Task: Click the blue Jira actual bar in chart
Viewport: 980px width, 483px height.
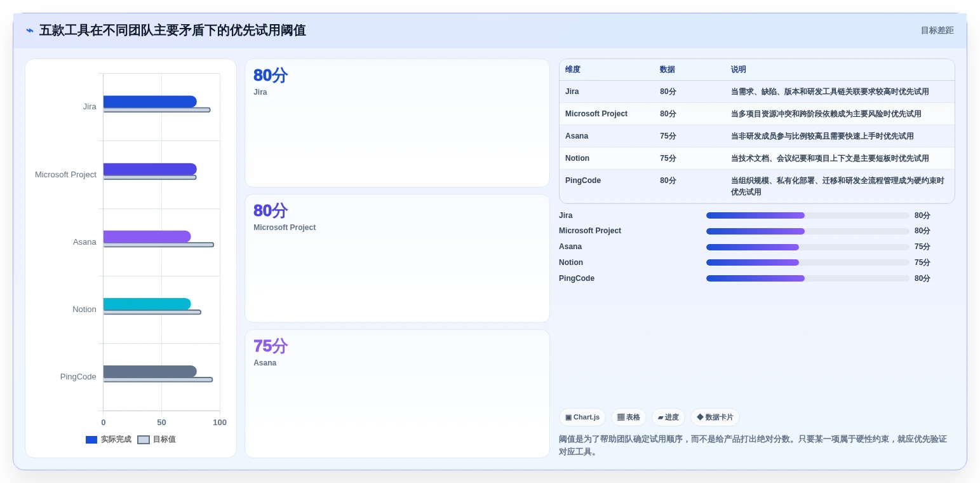Action: click(150, 102)
